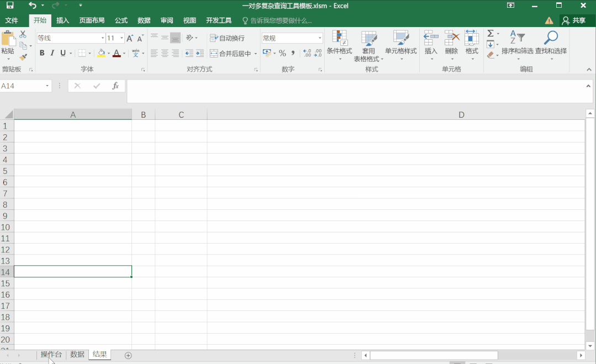Screen dimensions: 596x364
Task: Open the Developer (开发工具) tab
Action: (219, 20)
